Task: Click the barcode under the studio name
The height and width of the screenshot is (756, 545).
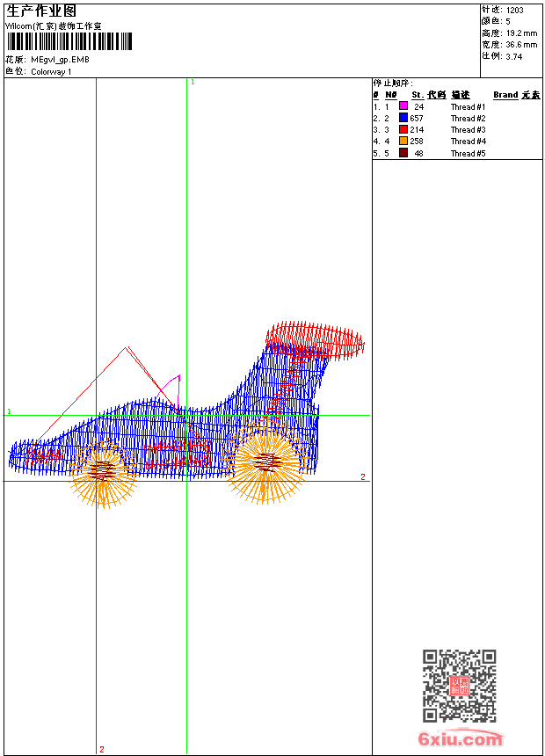Action: [69, 41]
